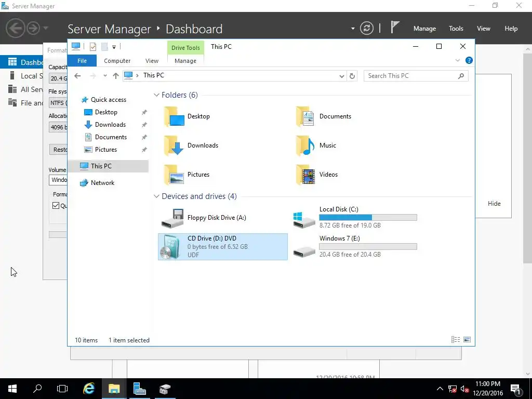Click the volume icon in system tray
Screen dimensions: 532x399
click(x=465, y=389)
